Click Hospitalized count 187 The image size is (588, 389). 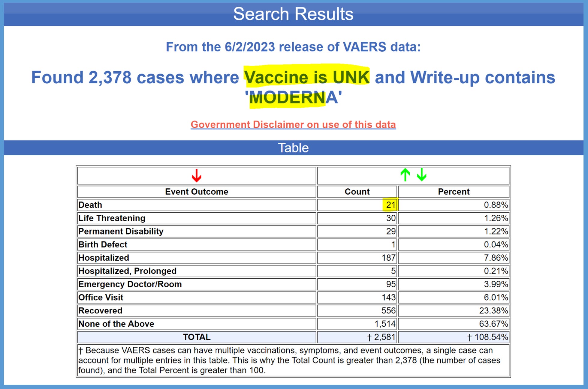point(357,258)
